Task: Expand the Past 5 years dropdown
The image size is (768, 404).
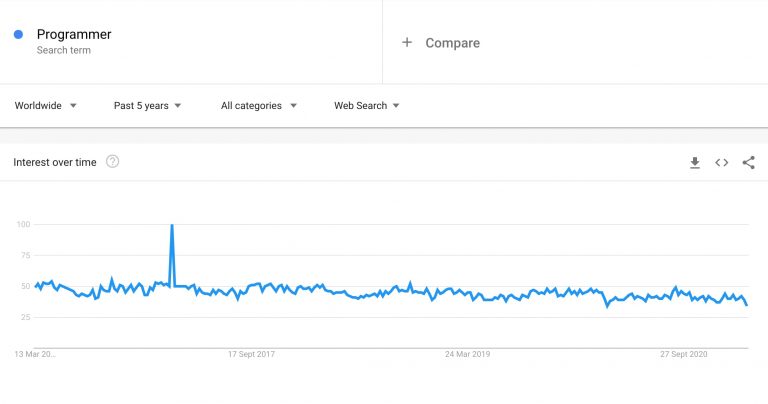Action: 147,106
